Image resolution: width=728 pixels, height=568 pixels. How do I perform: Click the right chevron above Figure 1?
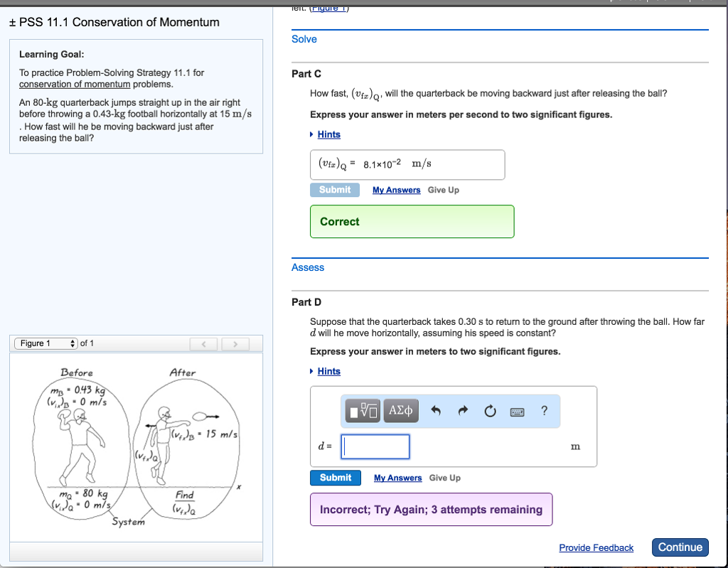pos(235,343)
